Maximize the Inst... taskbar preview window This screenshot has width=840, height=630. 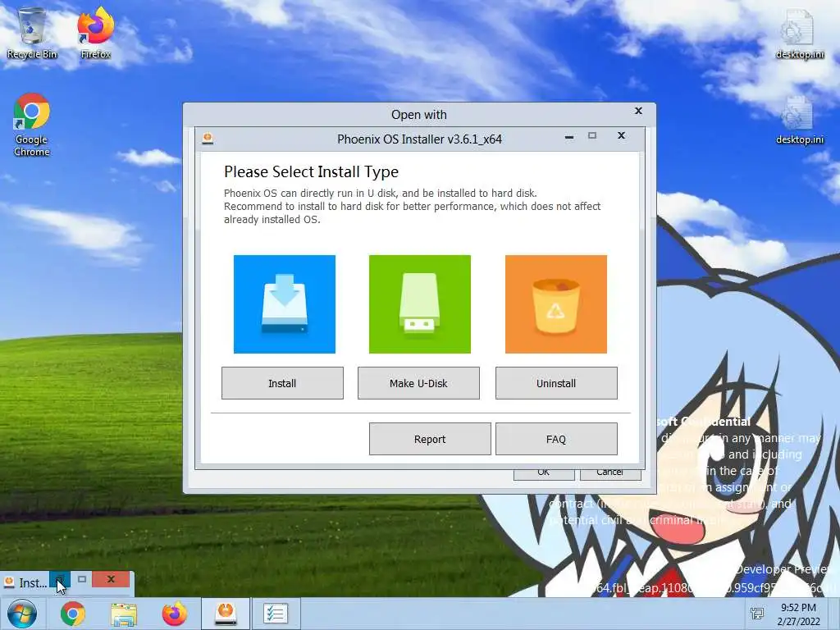82,579
